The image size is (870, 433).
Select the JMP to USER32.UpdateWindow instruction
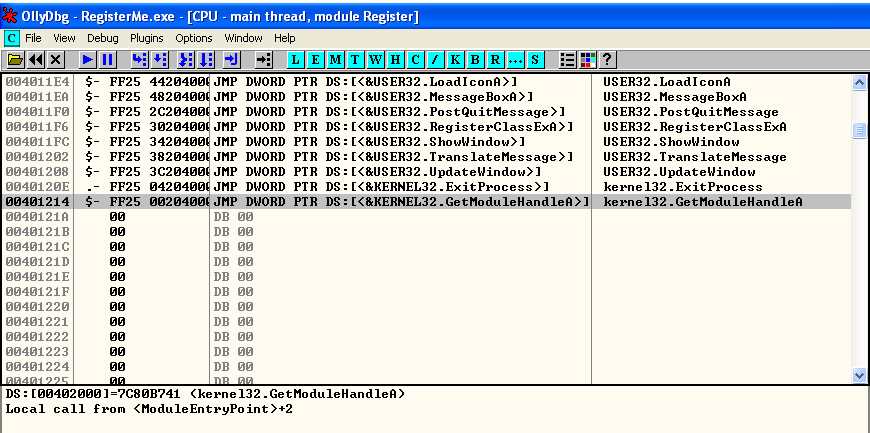tap(377, 172)
